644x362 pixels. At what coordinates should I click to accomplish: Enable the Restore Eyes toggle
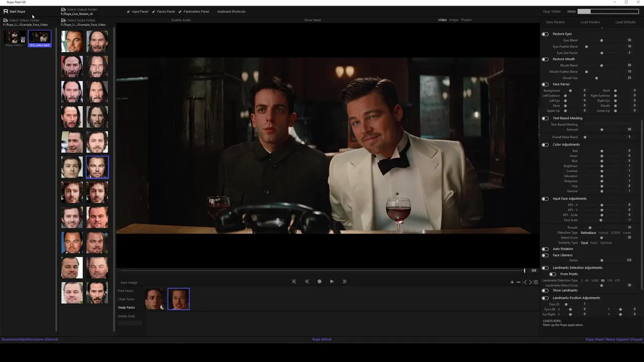[545, 34]
